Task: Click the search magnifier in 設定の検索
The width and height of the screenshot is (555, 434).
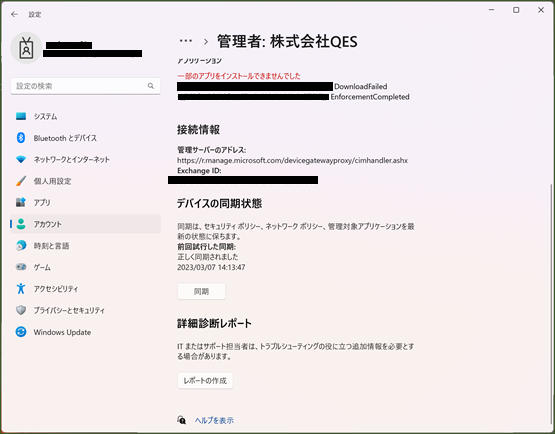Action: (x=151, y=86)
